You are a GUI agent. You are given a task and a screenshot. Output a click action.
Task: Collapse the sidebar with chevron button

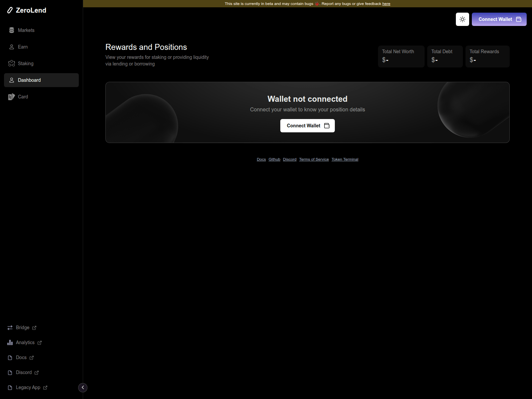click(x=83, y=388)
